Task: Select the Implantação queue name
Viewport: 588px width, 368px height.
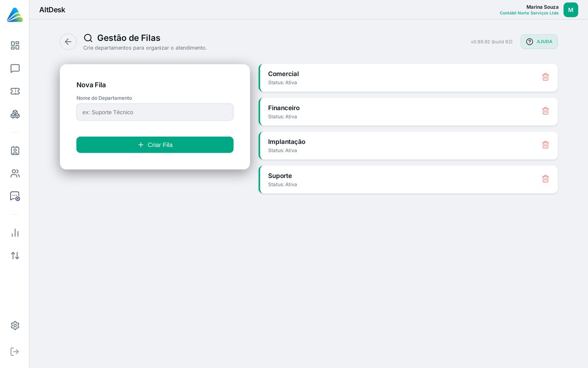Action: tap(287, 142)
